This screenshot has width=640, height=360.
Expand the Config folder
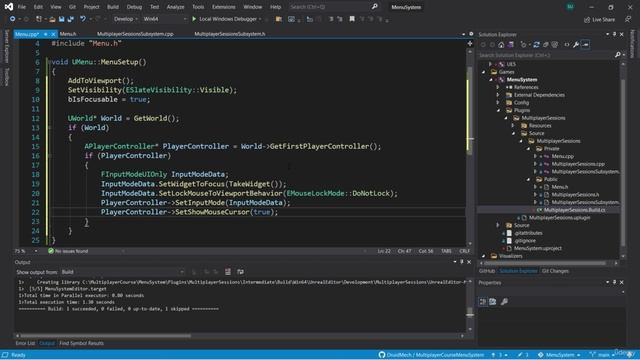click(498, 103)
